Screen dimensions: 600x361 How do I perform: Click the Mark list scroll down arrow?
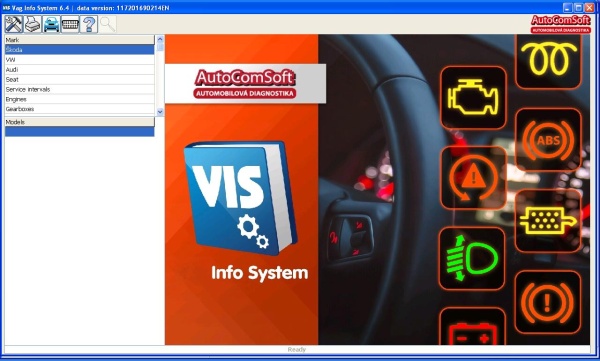(160, 112)
